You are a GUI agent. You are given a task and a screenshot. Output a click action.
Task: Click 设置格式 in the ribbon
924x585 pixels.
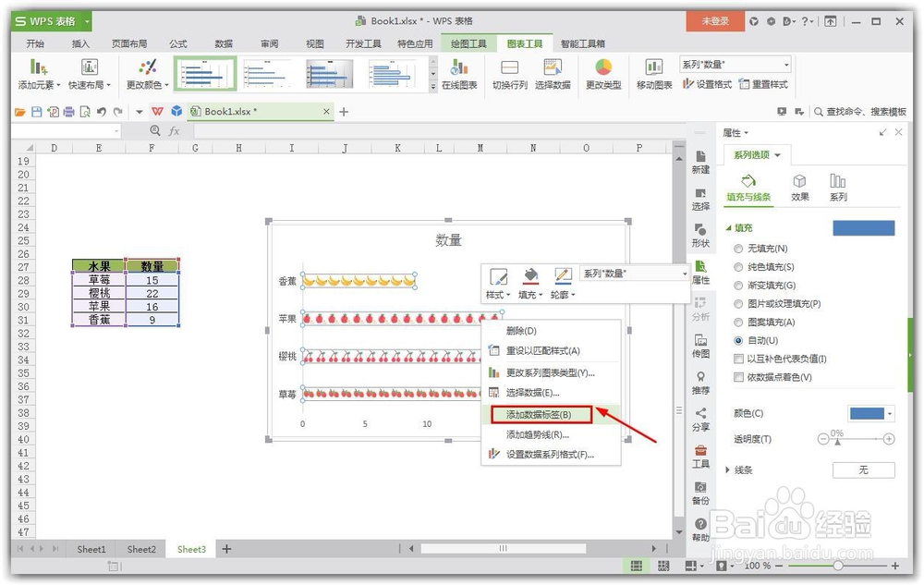(707, 84)
